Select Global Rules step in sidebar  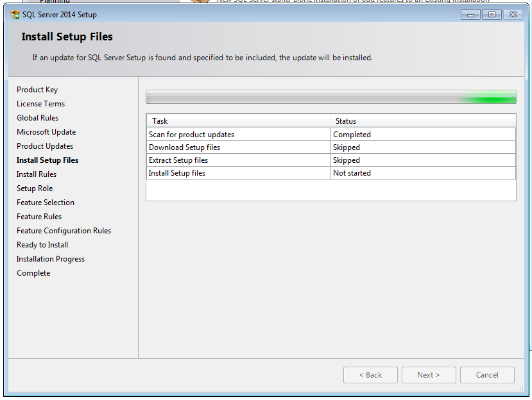38,117
